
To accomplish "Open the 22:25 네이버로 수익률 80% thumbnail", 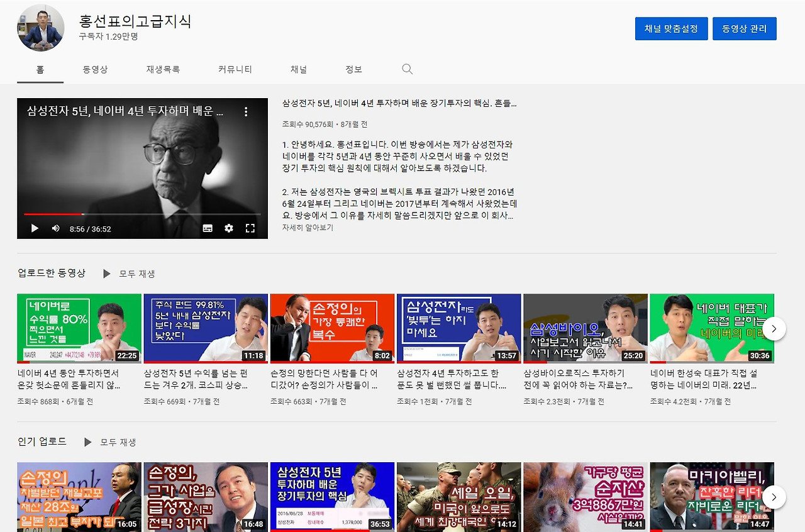I will [x=79, y=328].
